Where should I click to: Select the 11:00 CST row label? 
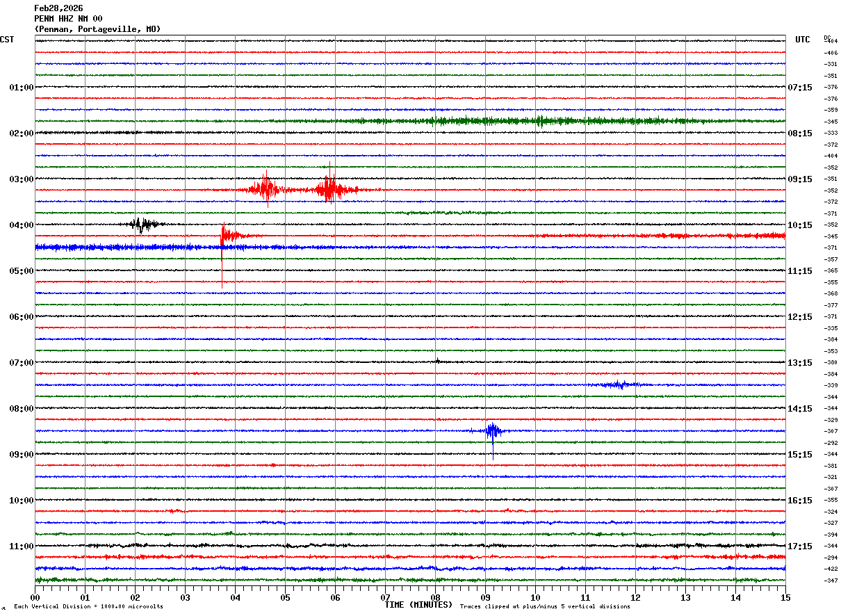tap(21, 546)
